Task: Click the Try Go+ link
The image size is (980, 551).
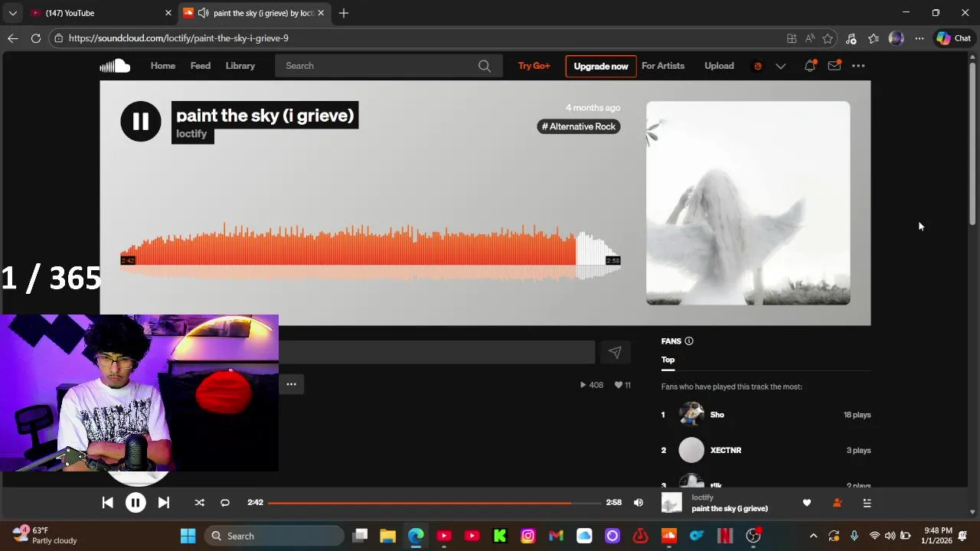Action: (534, 66)
